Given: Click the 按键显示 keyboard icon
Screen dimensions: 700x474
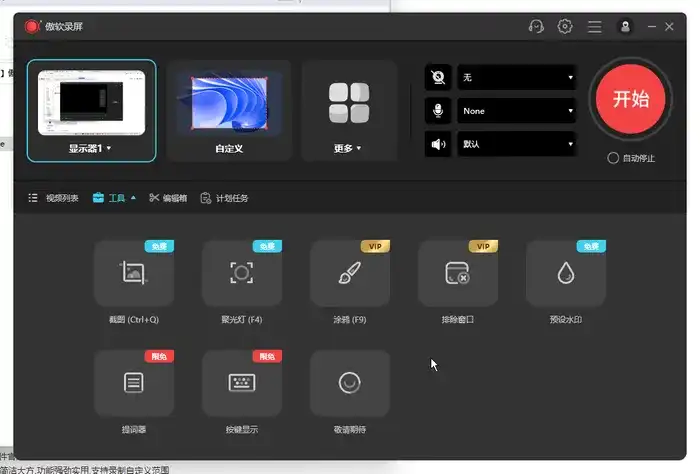Looking at the screenshot, I should click(x=242, y=383).
